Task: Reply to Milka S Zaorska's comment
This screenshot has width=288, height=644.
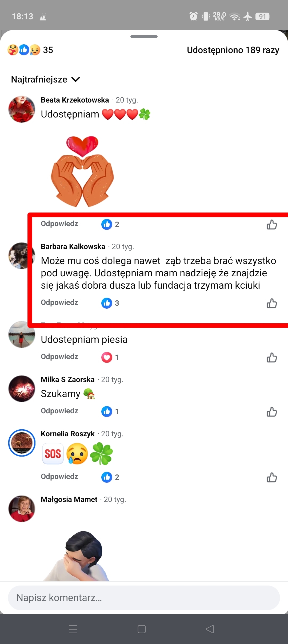Action: 59,411
